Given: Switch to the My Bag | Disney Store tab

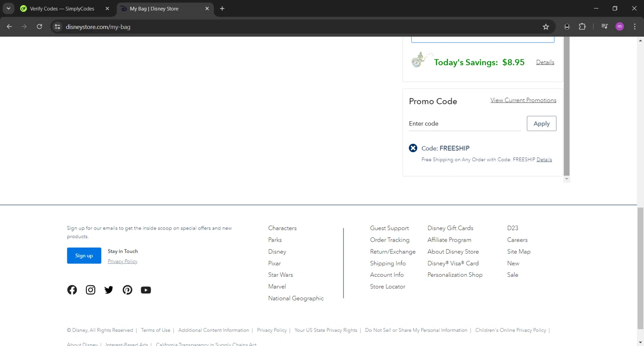Looking at the screenshot, I should (165, 9).
